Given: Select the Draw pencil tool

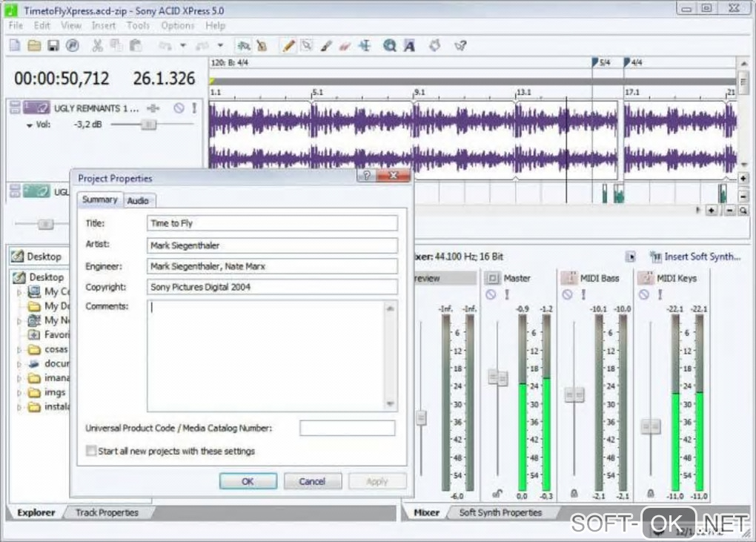Looking at the screenshot, I should pyautogui.click(x=288, y=46).
